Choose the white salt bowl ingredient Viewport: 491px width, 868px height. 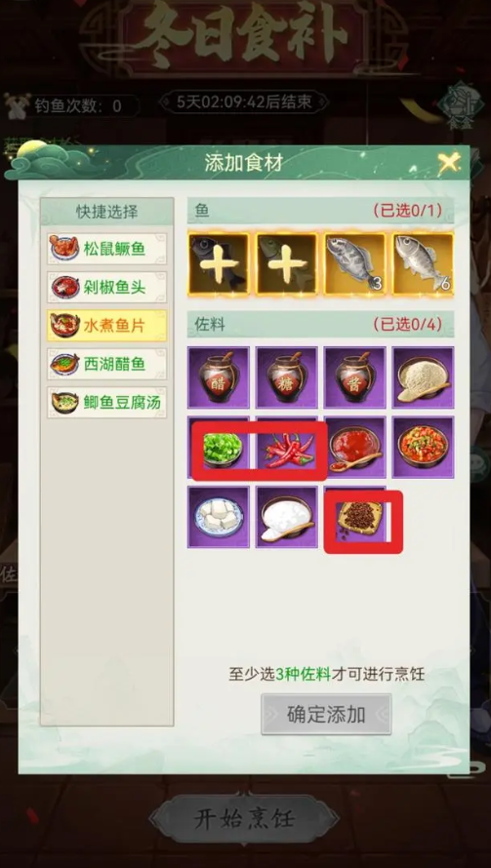[287, 518]
